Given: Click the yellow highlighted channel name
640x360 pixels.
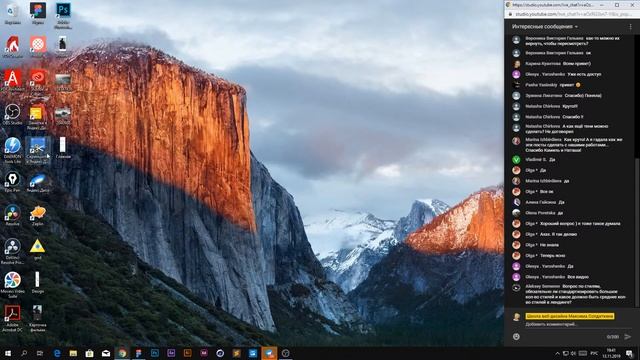Looking at the screenshot, I should [569, 316].
